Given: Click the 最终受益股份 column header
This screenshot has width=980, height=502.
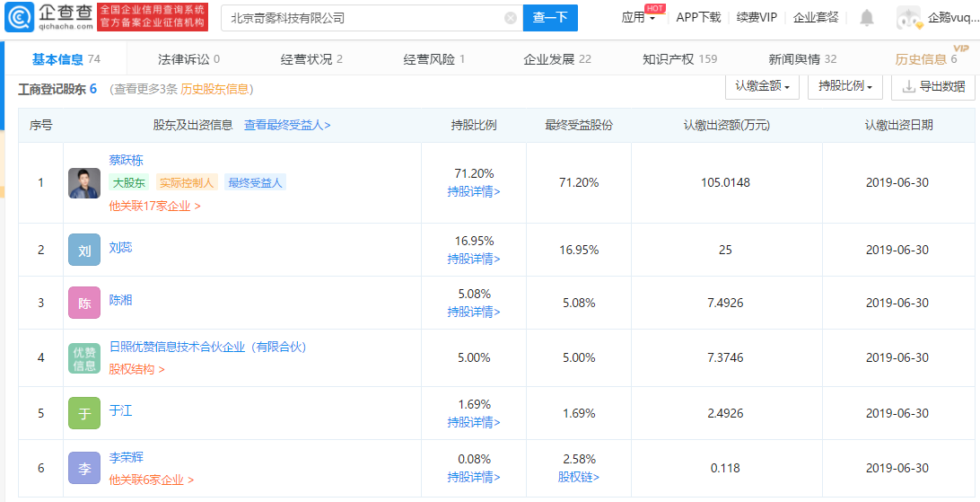Looking at the screenshot, I should point(579,125).
